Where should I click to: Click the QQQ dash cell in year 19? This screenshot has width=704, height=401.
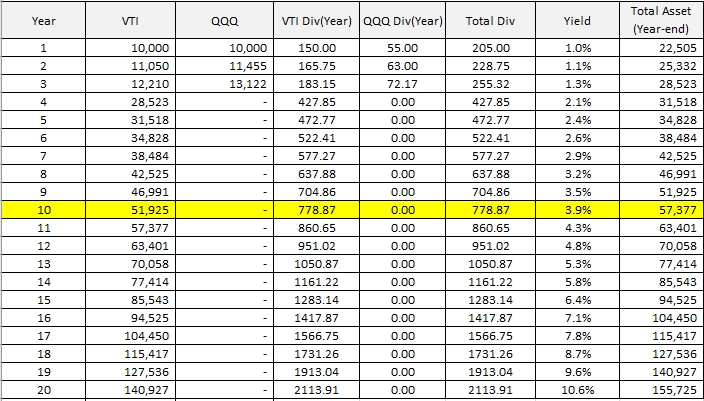[224, 371]
